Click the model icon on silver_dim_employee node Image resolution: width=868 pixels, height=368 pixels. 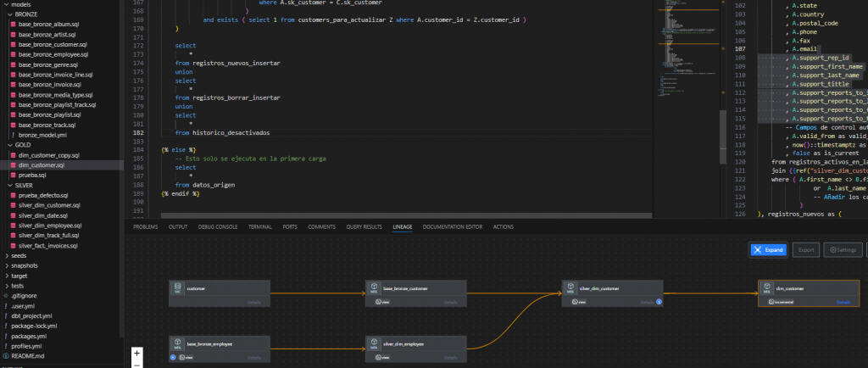coord(374,344)
